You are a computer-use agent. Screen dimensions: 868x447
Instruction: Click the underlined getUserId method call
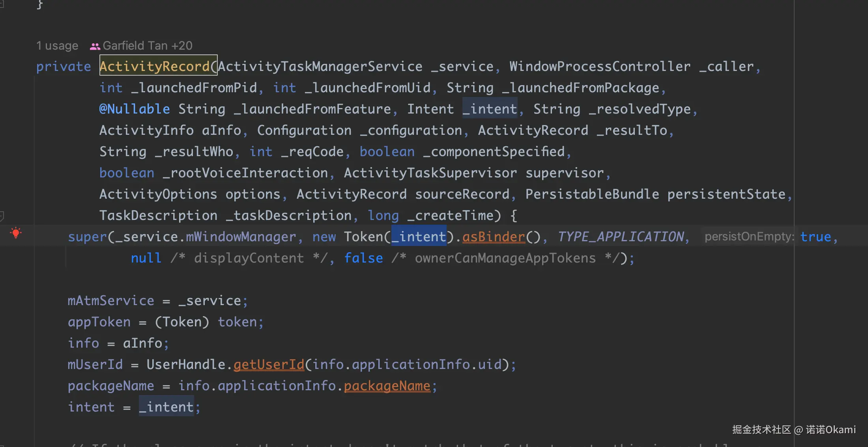(269, 364)
